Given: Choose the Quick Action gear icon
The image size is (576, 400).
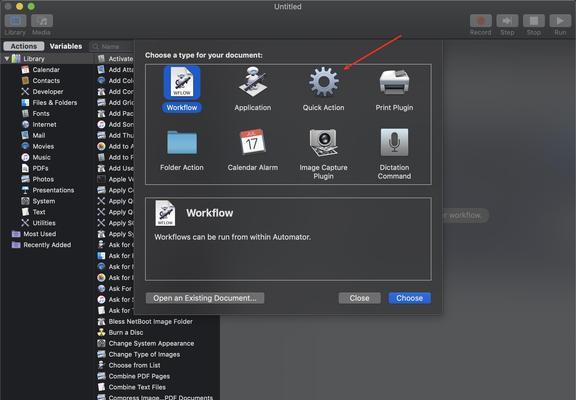Looking at the screenshot, I should 324,82.
